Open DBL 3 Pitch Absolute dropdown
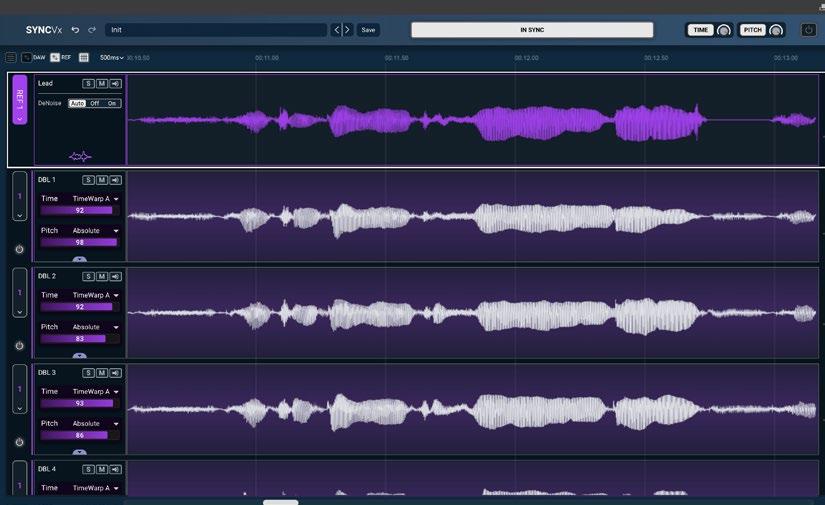Viewport: 825px width, 505px height. point(95,423)
